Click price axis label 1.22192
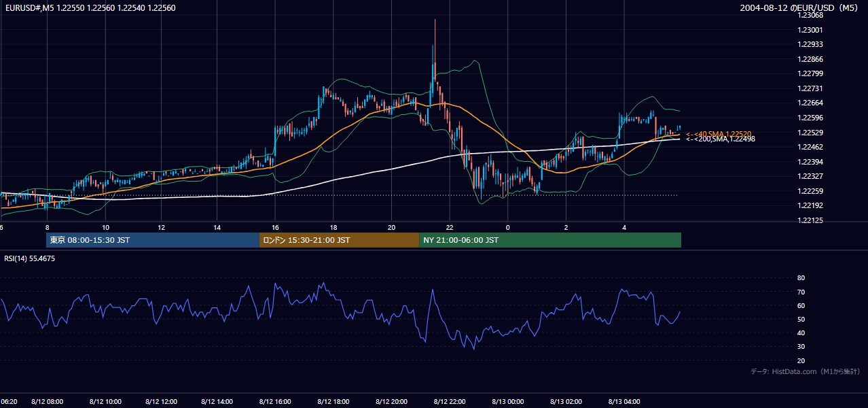 point(810,205)
